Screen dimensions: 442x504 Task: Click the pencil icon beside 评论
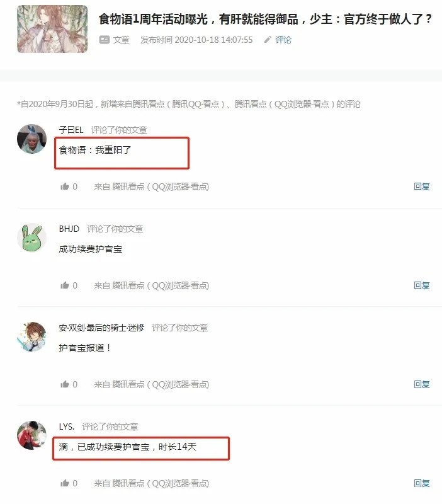coord(268,40)
